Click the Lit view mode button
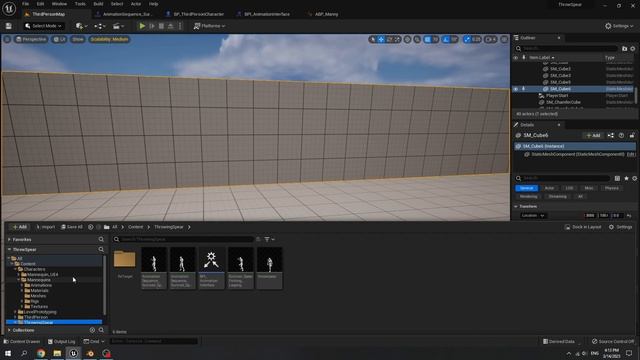Viewport: 640px width, 360px height. tap(60, 39)
